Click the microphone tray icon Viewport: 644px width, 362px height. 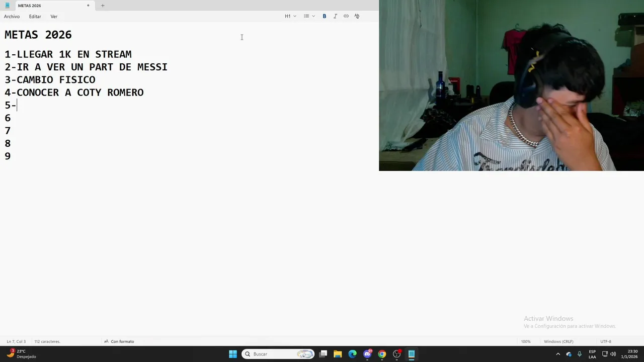pos(580,354)
